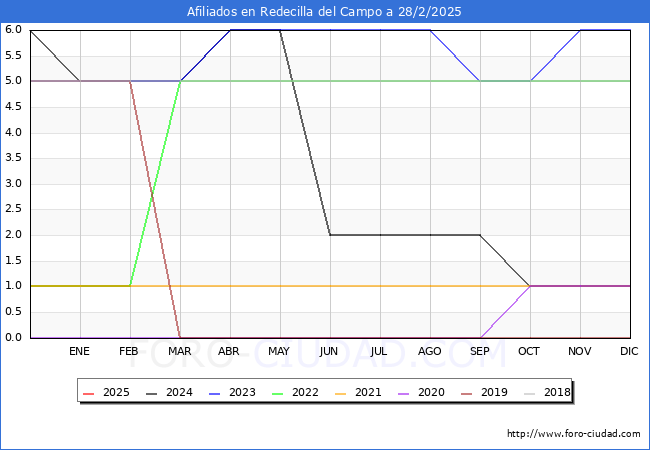Image resolution: width=650 pixels, height=450 pixels.
Task: Click the 1.0 y-axis value
Action: click(13, 286)
